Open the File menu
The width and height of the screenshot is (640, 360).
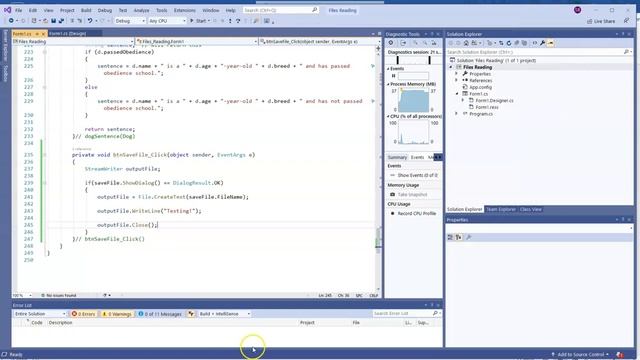point(18,10)
